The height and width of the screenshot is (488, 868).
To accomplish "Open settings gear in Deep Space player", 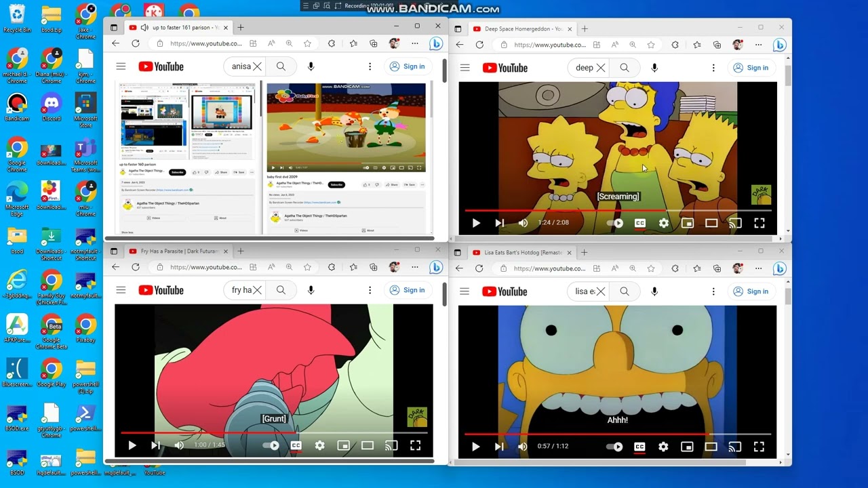I will coord(664,223).
